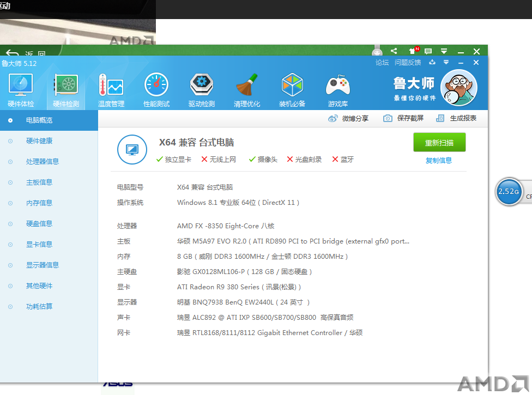Click the 明基 BenQ EW2440L monitor value
The image size is (532, 395).
click(x=243, y=302)
